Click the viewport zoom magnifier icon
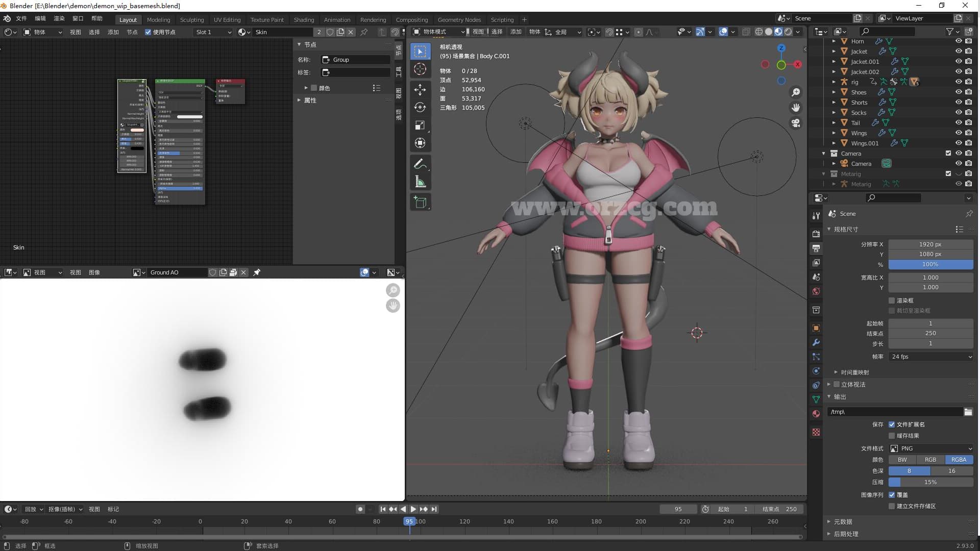The height and width of the screenshot is (551, 980). pos(795,92)
